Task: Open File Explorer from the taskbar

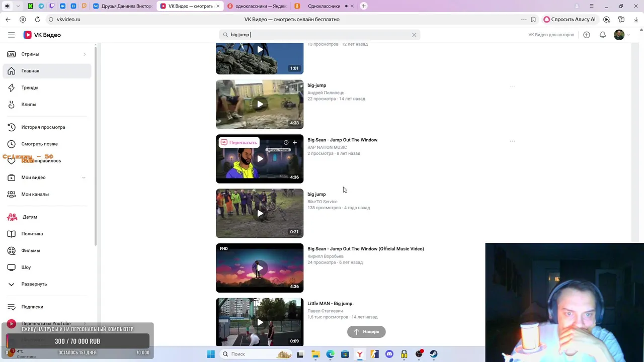Action: 315,354
